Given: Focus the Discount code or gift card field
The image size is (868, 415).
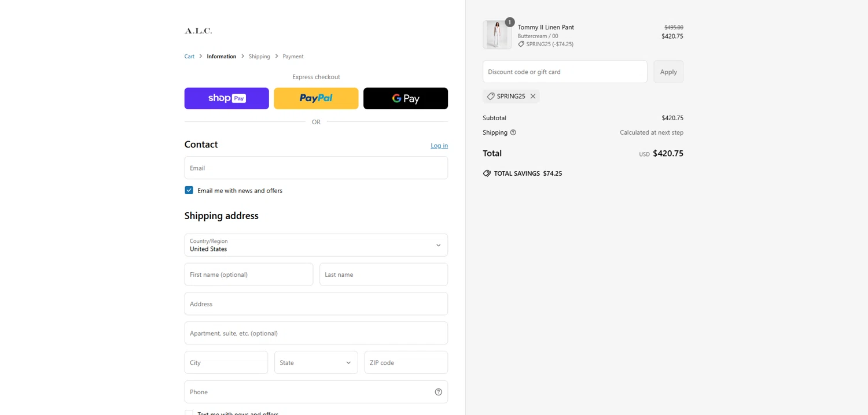Looking at the screenshot, I should pyautogui.click(x=565, y=72).
